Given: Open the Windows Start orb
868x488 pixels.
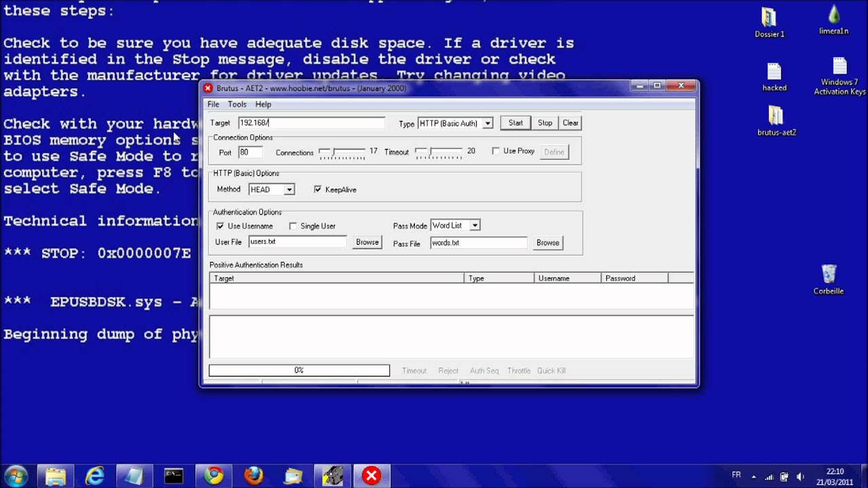Looking at the screenshot, I should click(x=16, y=476).
